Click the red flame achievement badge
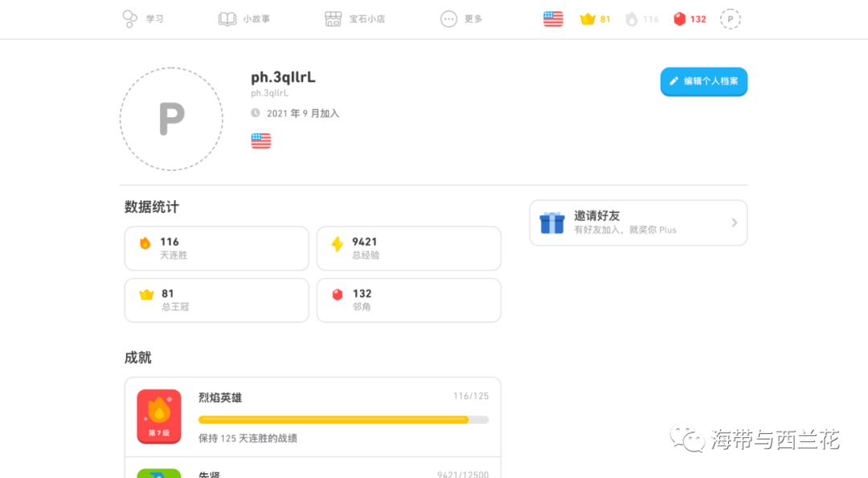The image size is (868, 478). tap(158, 416)
